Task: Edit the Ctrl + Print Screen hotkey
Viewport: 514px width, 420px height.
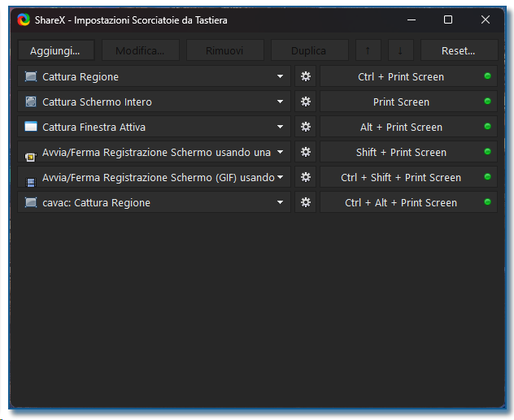Action: [408, 76]
